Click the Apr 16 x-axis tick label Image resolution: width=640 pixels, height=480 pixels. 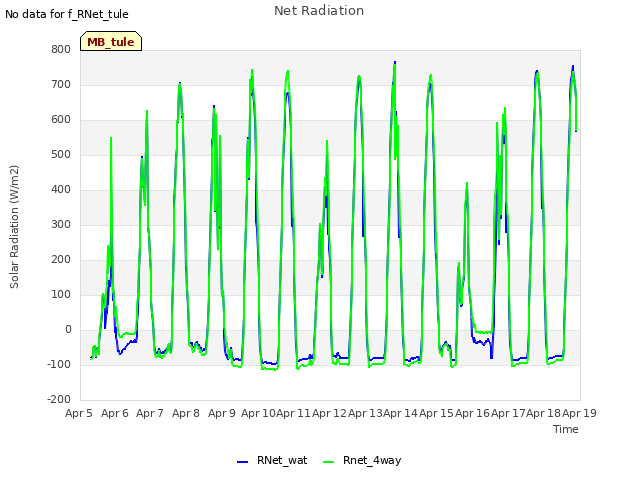click(x=472, y=413)
